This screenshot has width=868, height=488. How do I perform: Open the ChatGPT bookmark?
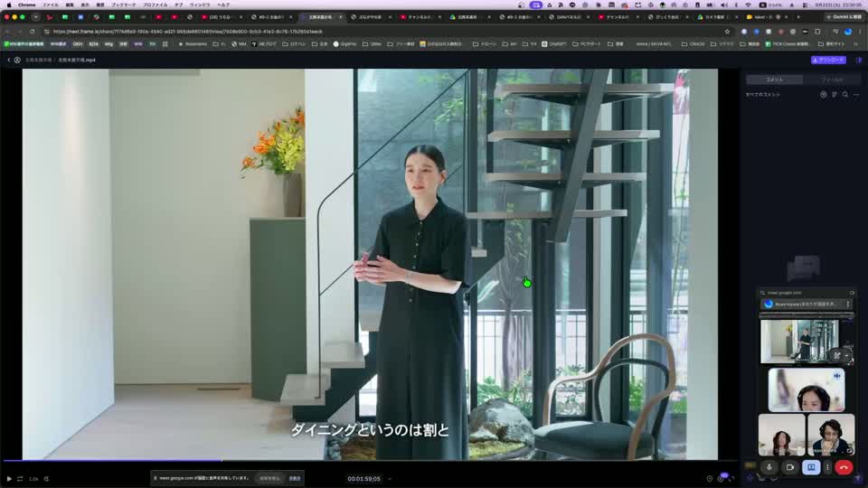tap(553, 43)
